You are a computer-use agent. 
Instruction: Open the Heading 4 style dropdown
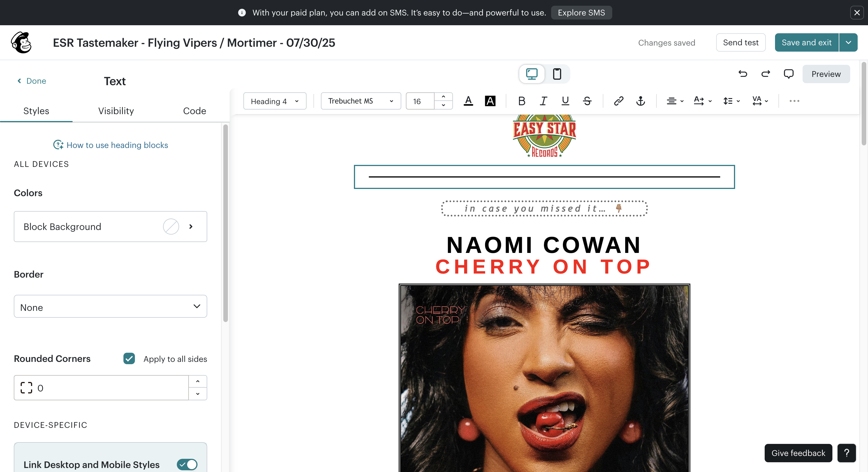point(275,101)
